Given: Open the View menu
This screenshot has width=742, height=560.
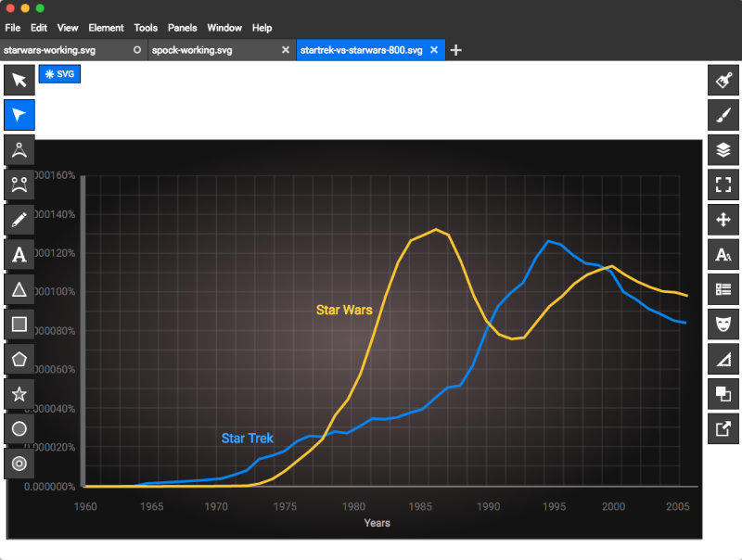Looking at the screenshot, I should coord(68,28).
